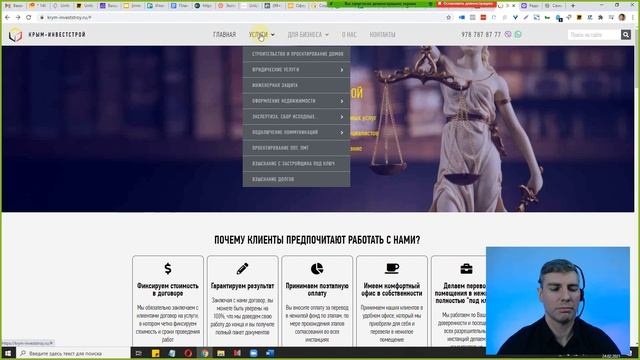Open a new browser tab
This screenshot has height=360, width=640.
pyautogui.click(x=573, y=6)
